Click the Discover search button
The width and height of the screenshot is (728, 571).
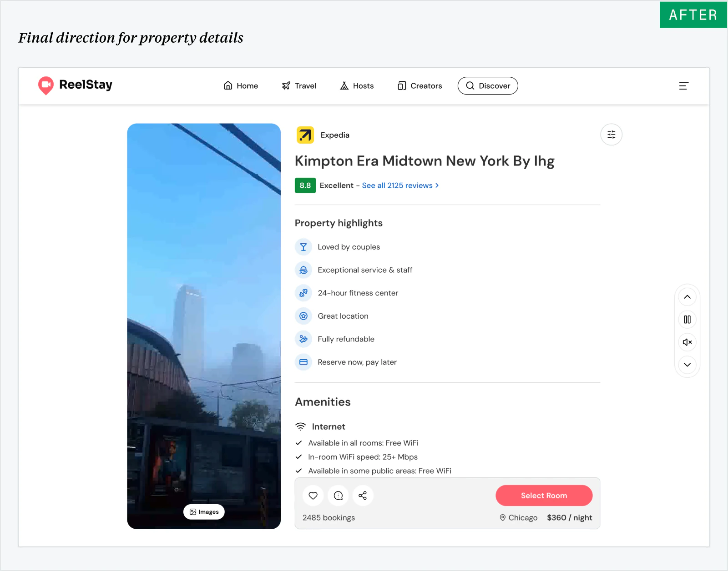(x=488, y=86)
